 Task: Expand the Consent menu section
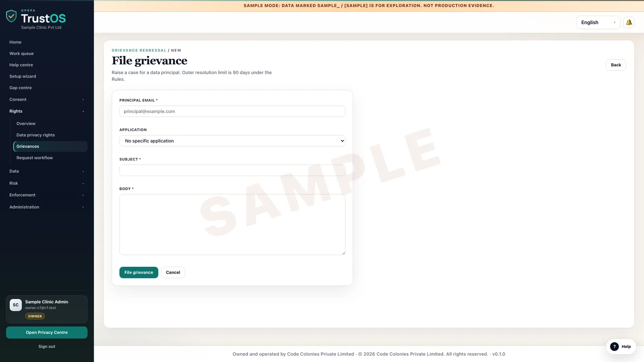tap(47, 99)
